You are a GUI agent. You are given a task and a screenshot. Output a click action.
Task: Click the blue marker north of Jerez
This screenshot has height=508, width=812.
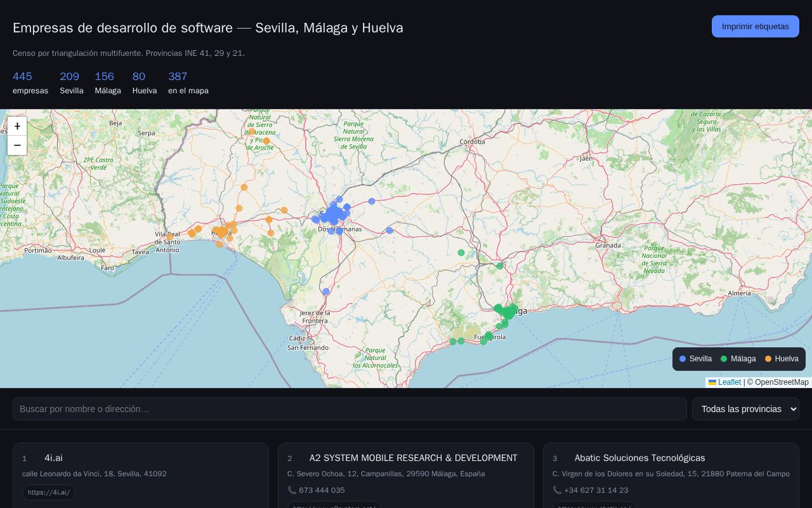[326, 291]
